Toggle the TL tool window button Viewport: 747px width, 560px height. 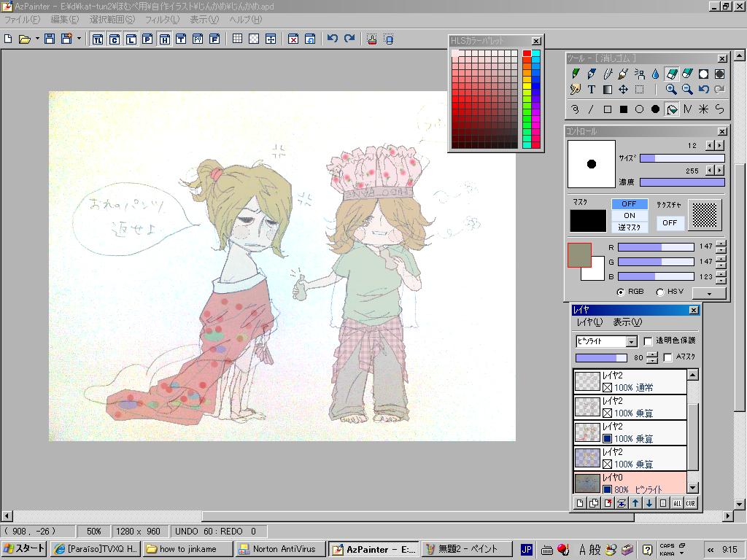pyautogui.click(x=98, y=39)
